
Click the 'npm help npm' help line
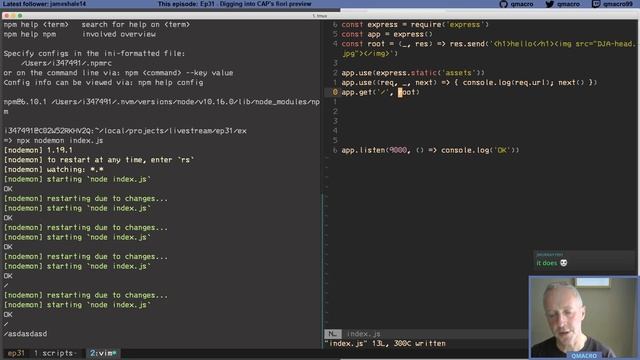click(x=80, y=34)
